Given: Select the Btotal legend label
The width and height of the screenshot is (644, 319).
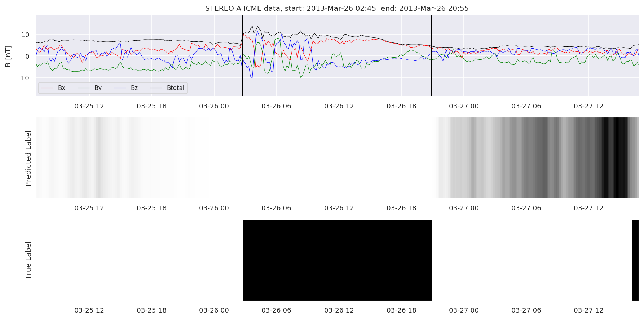Looking at the screenshot, I should [176, 88].
